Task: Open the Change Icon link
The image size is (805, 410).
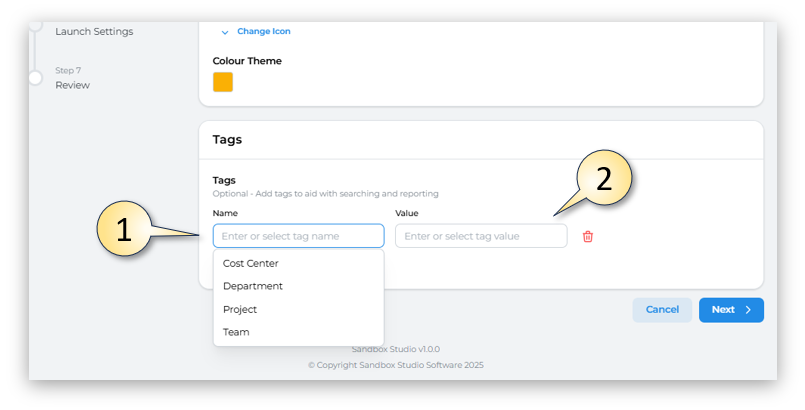Action: pyautogui.click(x=264, y=32)
